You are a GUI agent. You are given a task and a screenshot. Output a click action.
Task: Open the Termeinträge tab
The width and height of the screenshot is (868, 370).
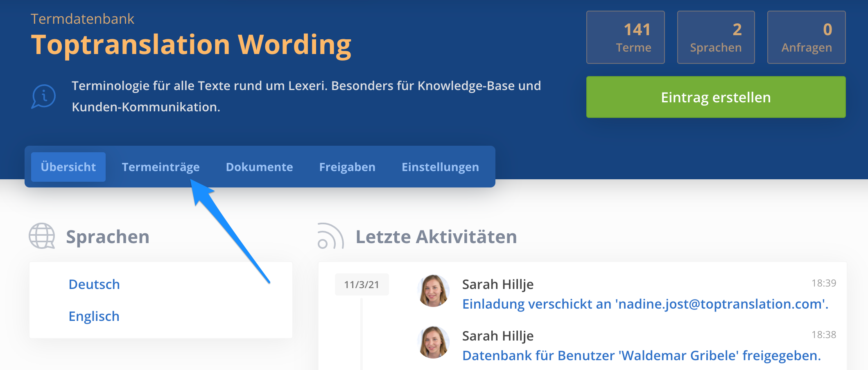tap(161, 167)
